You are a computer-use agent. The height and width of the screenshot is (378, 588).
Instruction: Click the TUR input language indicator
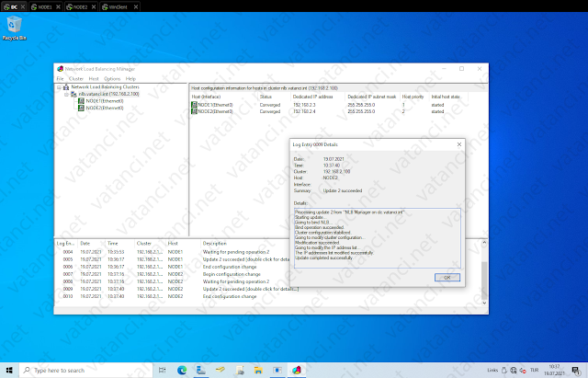click(x=535, y=370)
